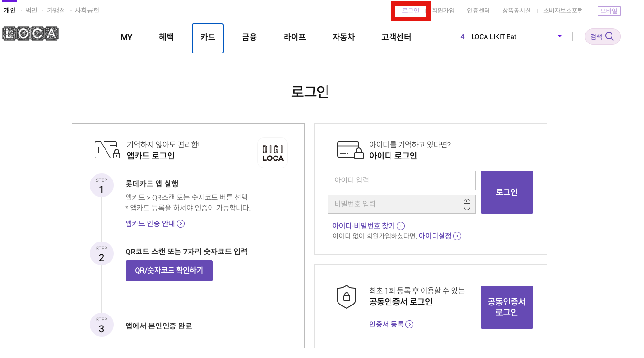Open the 소비자보호포털 link
The height and width of the screenshot is (358, 644).
(563, 11)
